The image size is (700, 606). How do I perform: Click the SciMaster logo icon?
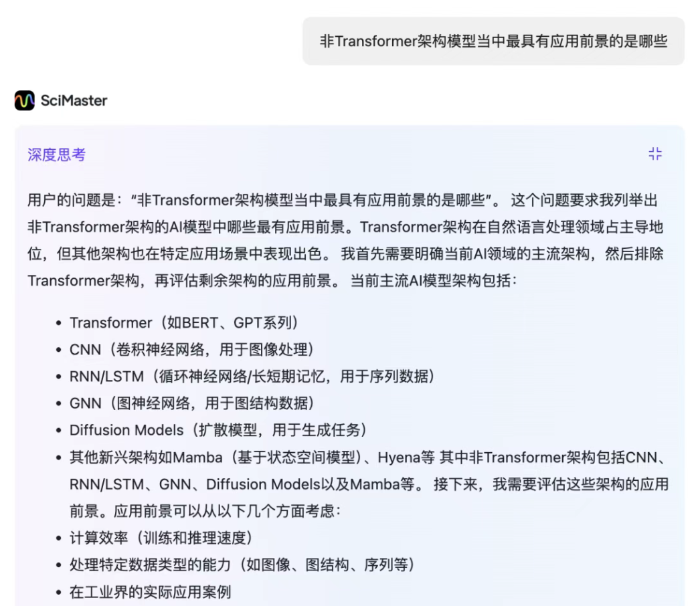point(25,100)
